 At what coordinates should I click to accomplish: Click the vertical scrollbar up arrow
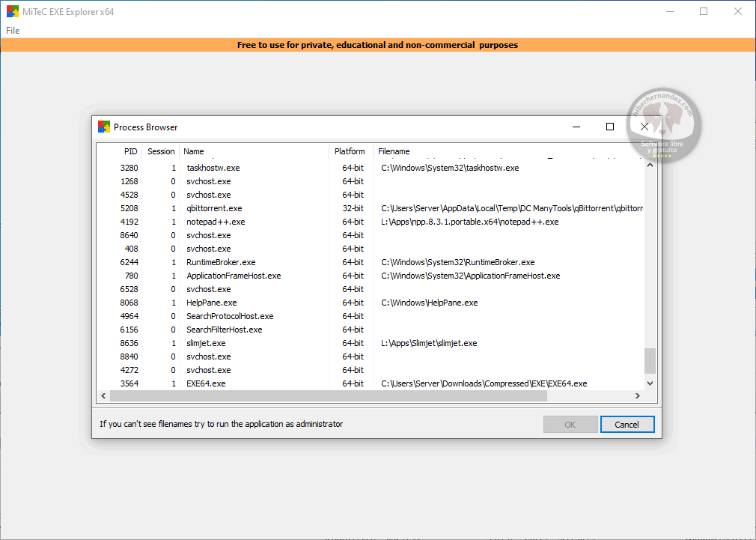tap(650, 165)
